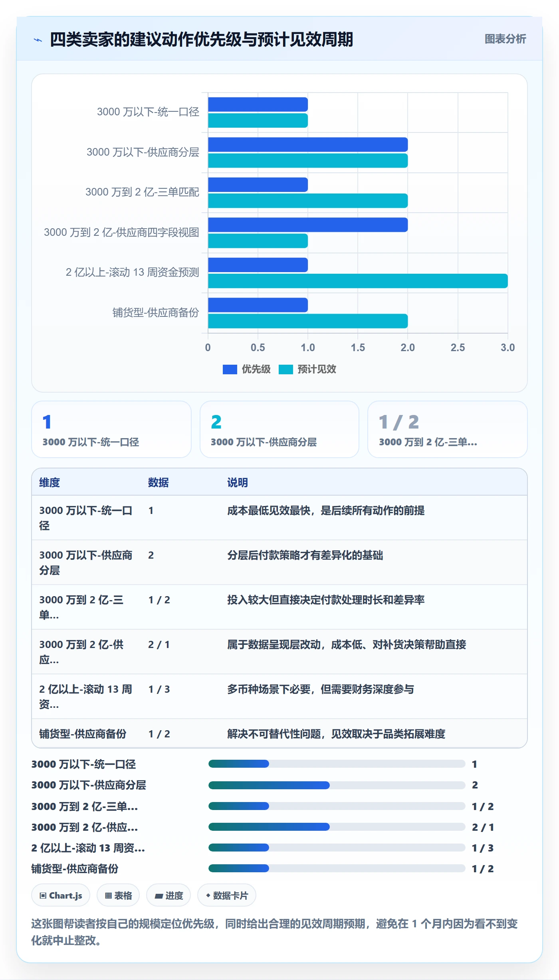Click table cell 成本最低见效最快，是后续所有动作的前提
Viewport: 559px width, 980px height.
tap(326, 510)
